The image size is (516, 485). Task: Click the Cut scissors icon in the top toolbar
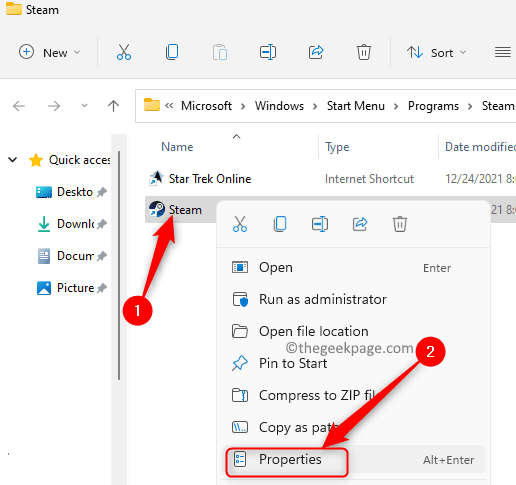tap(124, 52)
